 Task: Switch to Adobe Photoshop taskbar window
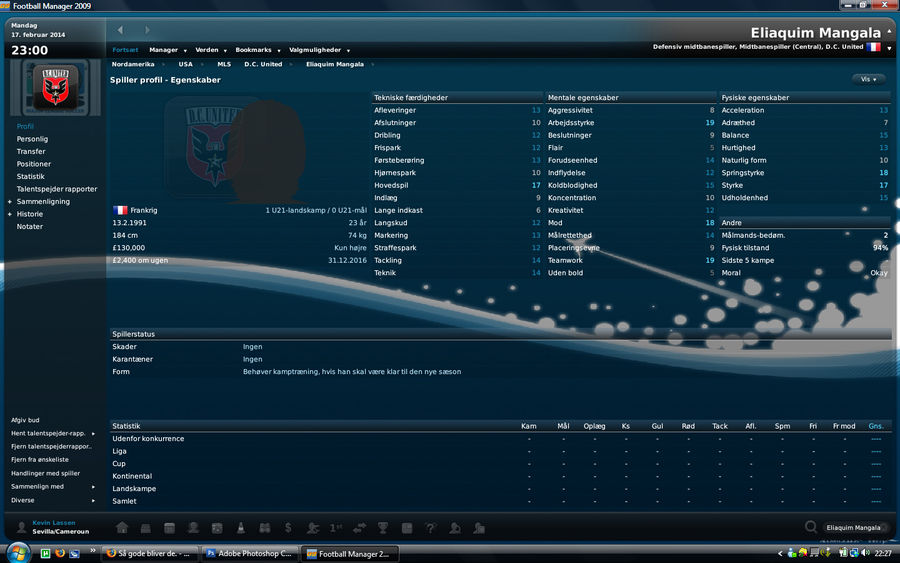pos(249,553)
